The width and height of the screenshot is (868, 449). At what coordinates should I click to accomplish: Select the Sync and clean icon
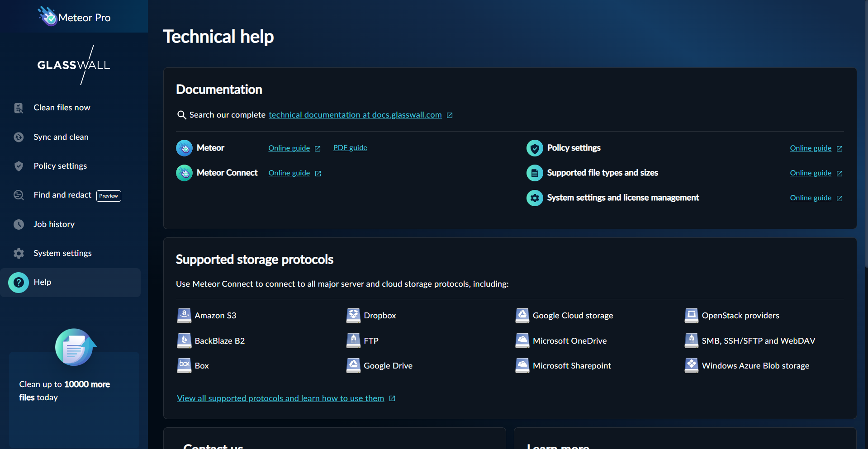[x=18, y=137]
